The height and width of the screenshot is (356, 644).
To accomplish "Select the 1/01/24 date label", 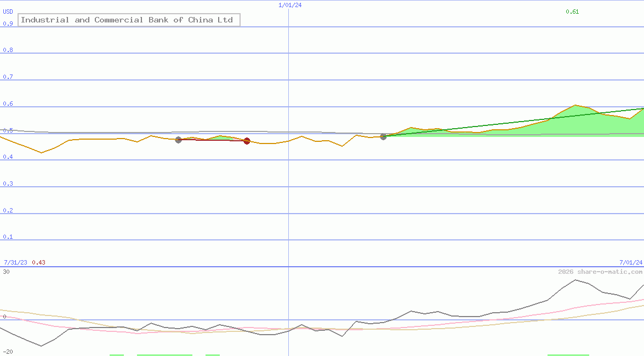I will point(290,5).
